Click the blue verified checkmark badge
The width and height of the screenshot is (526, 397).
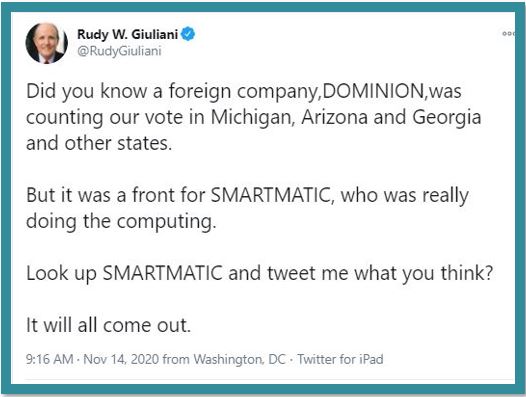[188, 34]
